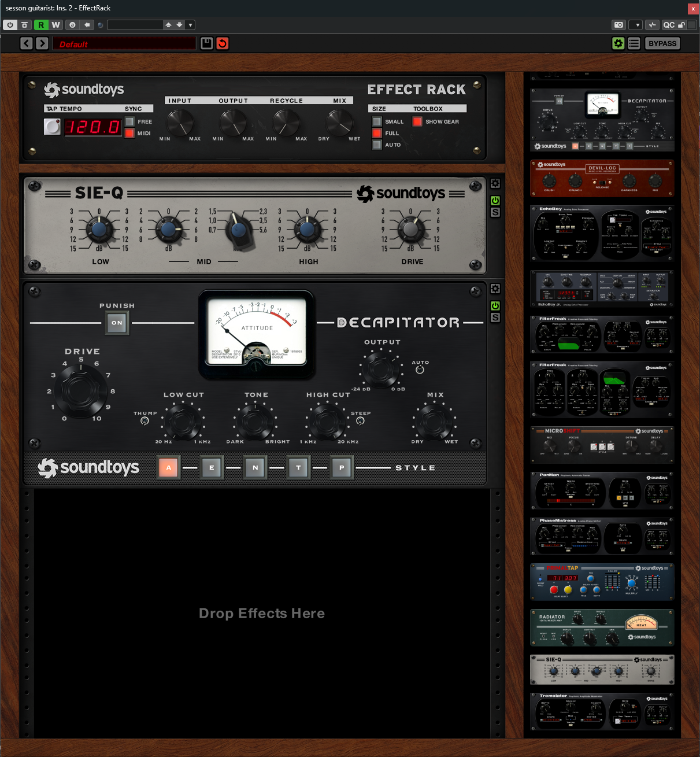
Task: Go to previous Effect Rack preset
Action: point(27,43)
